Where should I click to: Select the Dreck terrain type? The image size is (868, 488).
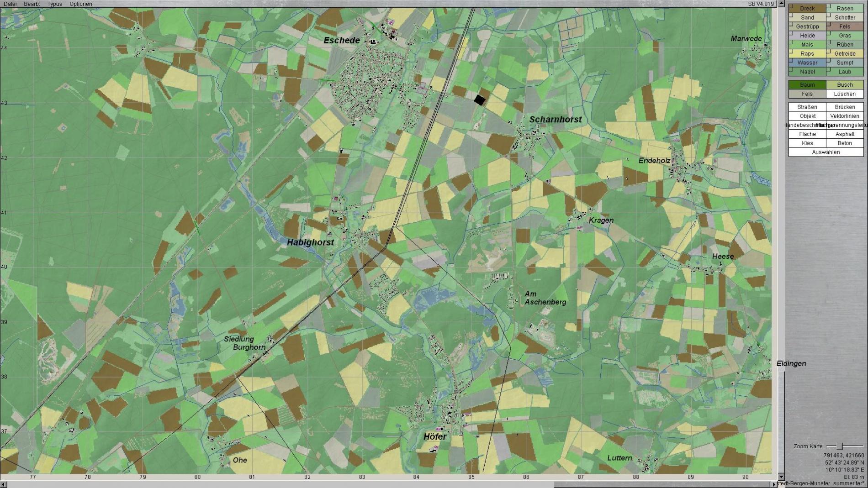coord(807,8)
